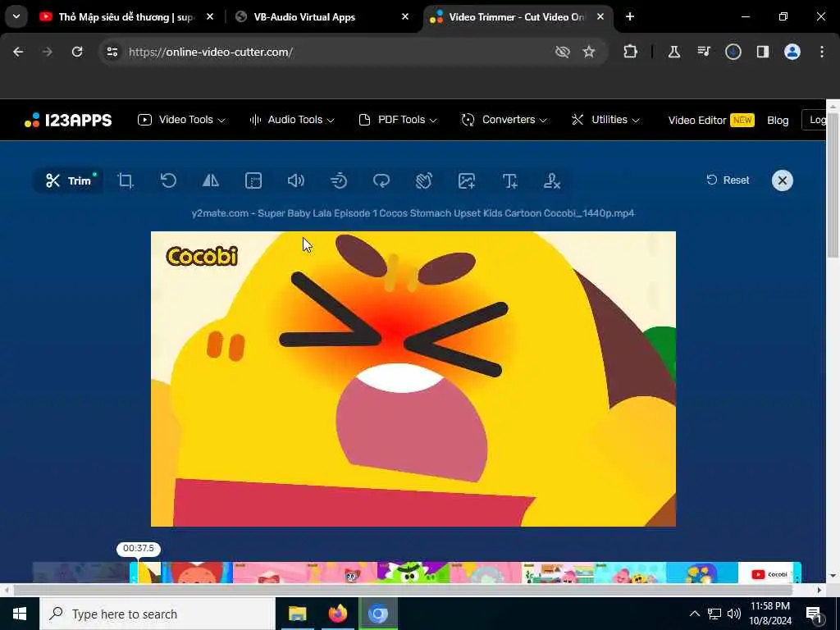Show hidden system tray icons
Image resolution: width=840 pixels, height=630 pixels.
point(694,614)
